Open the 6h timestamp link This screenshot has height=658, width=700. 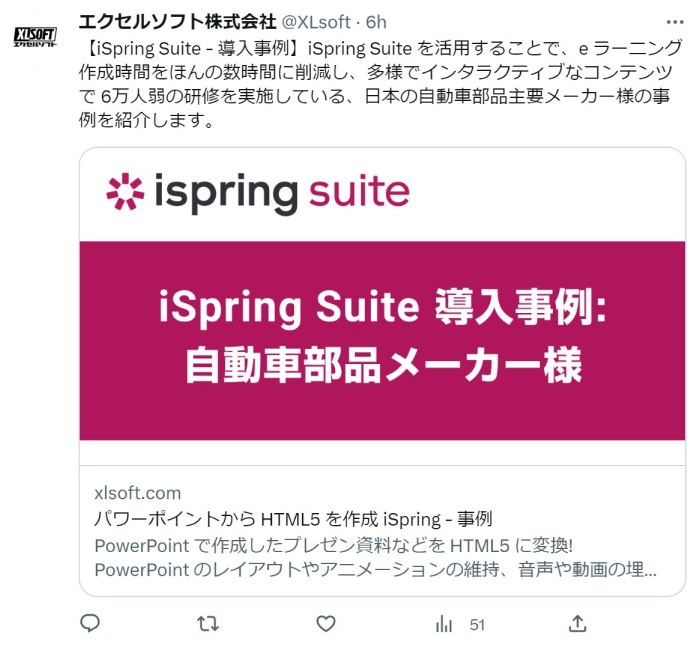tap(376, 22)
